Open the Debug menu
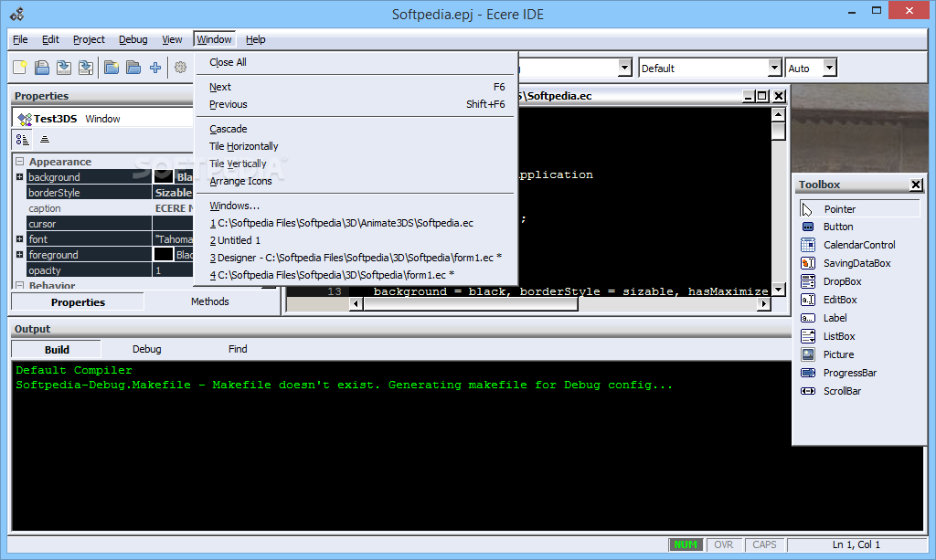936x560 pixels. point(133,39)
